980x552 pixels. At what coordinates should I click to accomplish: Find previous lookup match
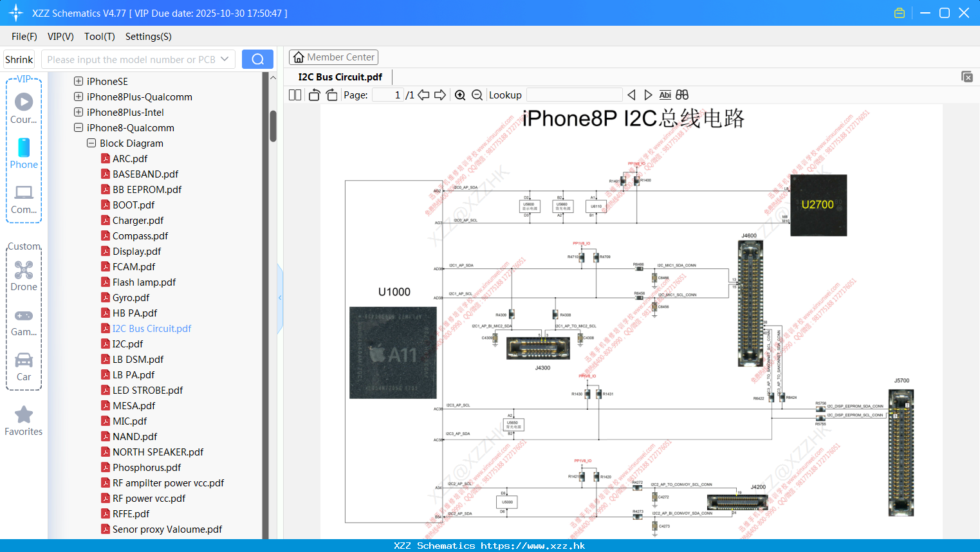point(631,95)
